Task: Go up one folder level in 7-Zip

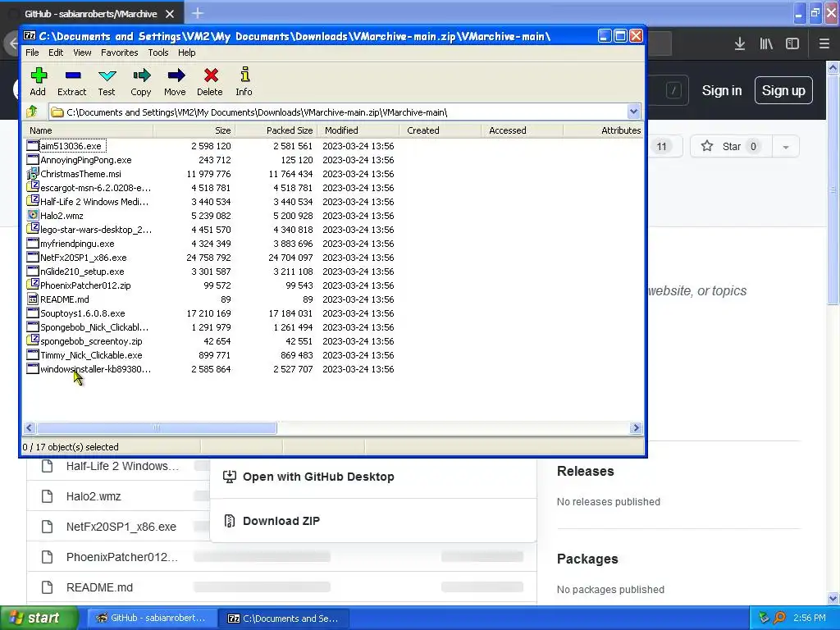Action: [32, 112]
